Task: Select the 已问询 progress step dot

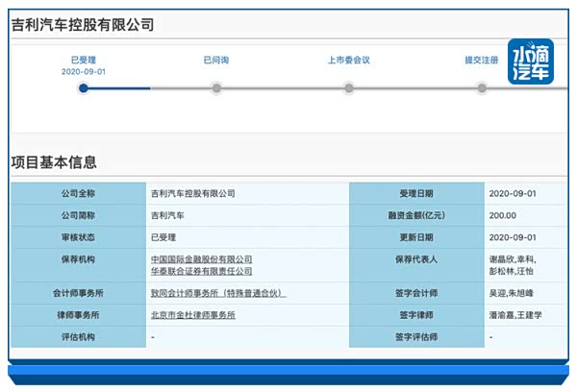Action: click(216, 88)
